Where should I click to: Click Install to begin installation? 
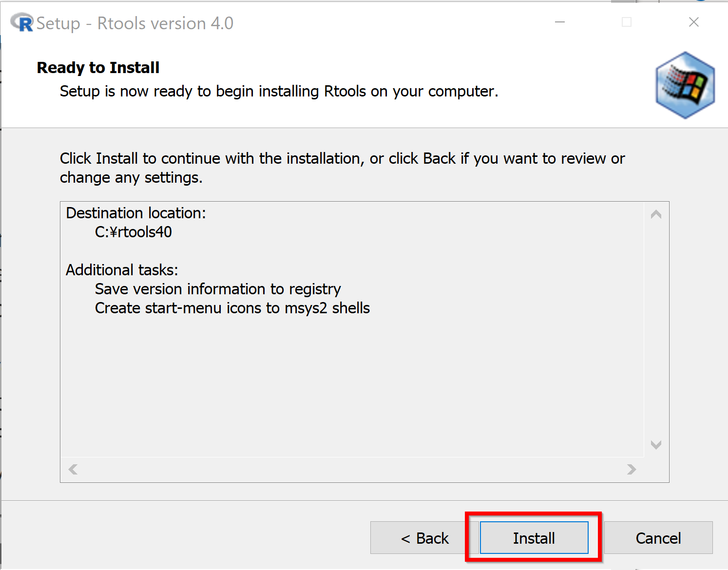tap(534, 538)
